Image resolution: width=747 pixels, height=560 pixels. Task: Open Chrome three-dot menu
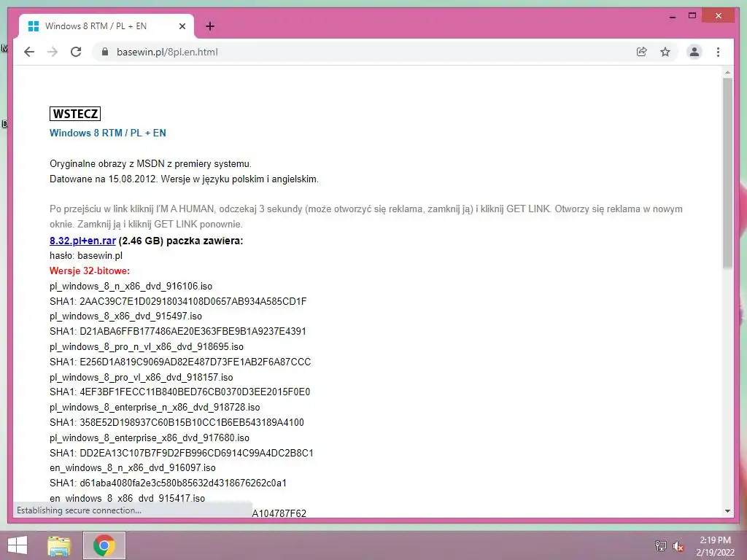[718, 52]
